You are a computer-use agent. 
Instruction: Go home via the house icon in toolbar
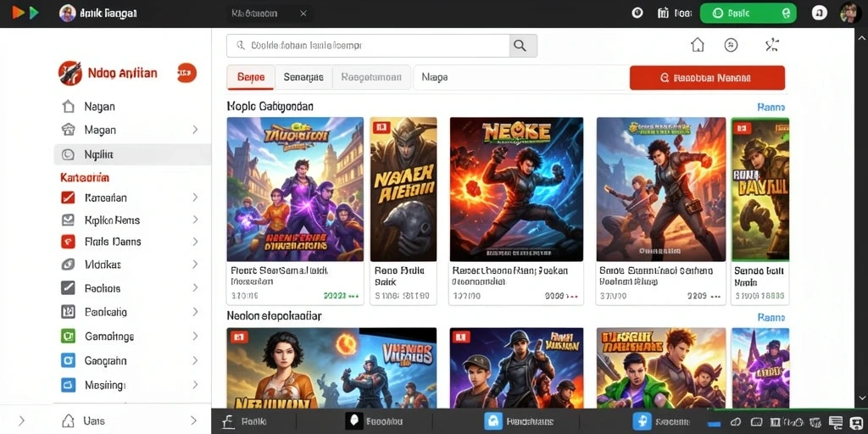(698, 45)
